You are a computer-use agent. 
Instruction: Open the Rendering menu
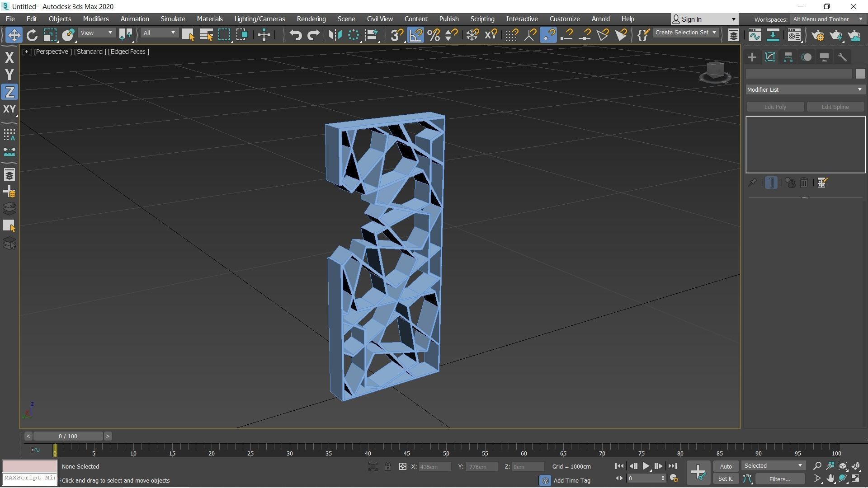(x=311, y=19)
